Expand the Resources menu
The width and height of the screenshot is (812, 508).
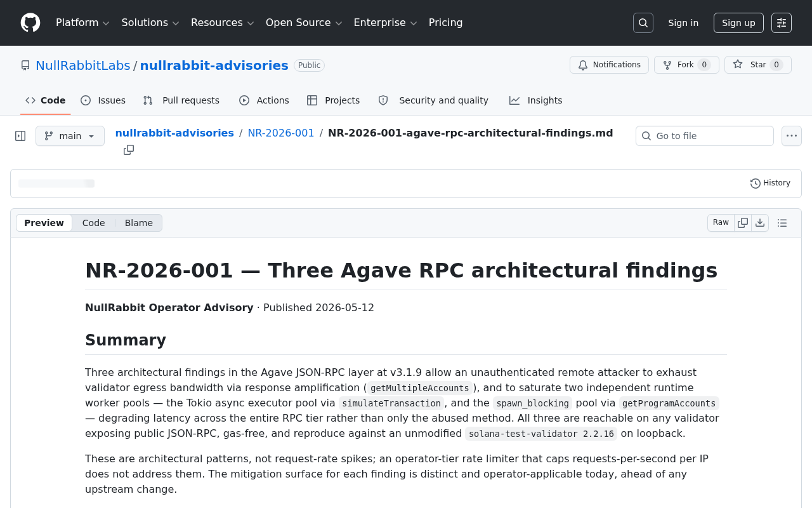[x=222, y=23]
